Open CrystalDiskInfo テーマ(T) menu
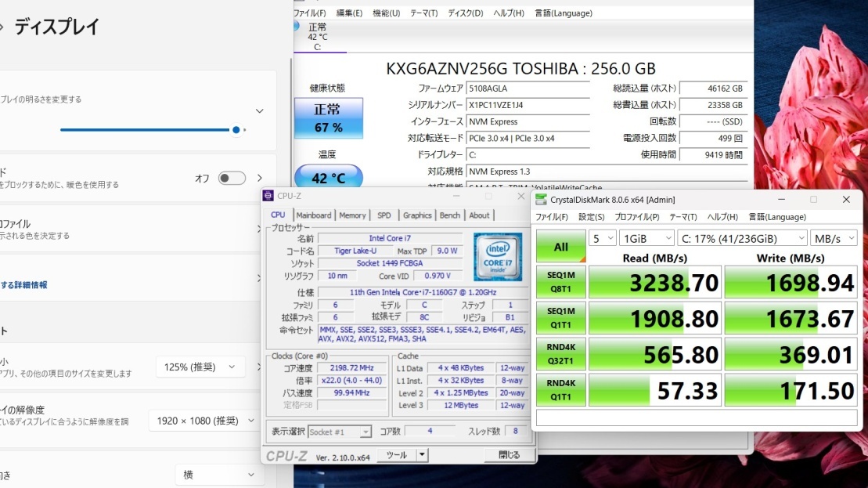The width and height of the screenshot is (868, 488). (x=423, y=13)
